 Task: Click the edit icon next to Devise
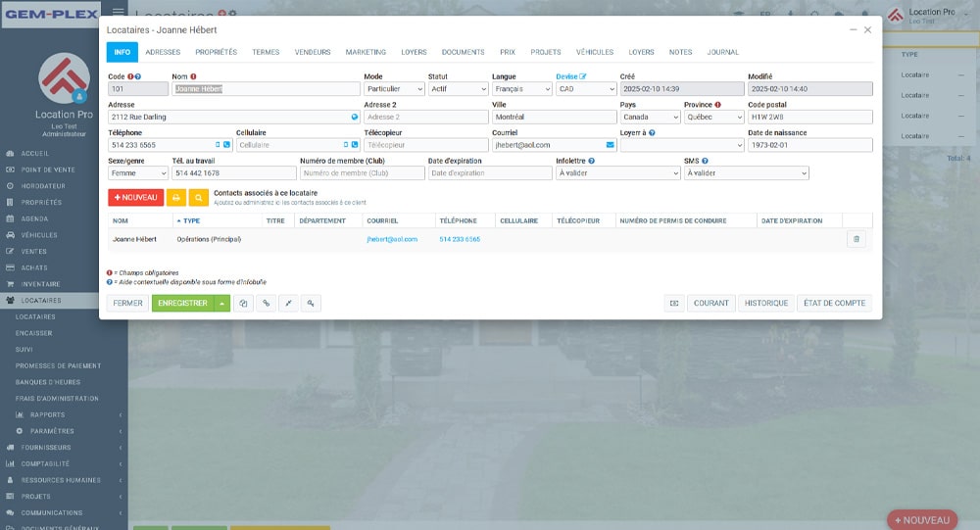point(584,76)
